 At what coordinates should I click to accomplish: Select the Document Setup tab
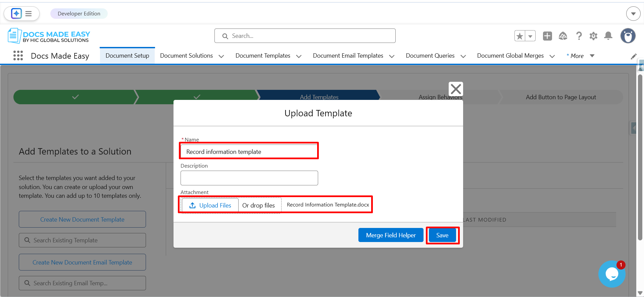(127, 56)
